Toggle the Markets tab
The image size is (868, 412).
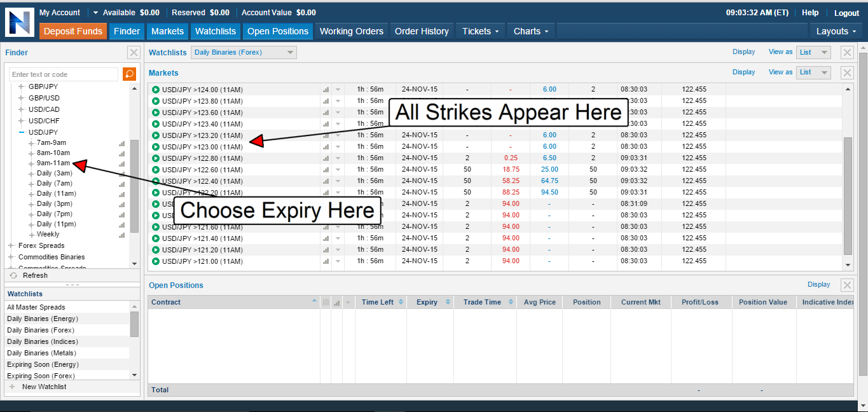[167, 31]
